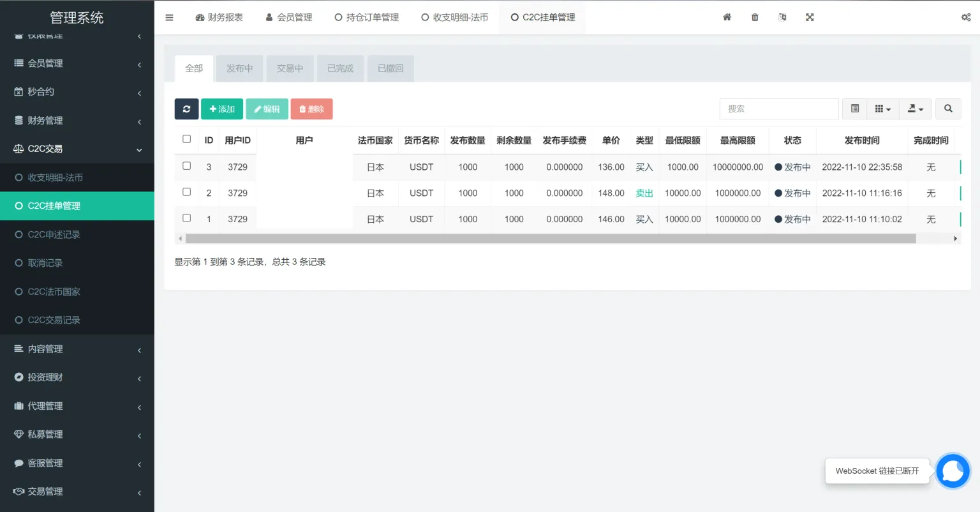This screenshot has width=980, height=512.
Task: Refresh the C2C order list
Action: (186, 109)
